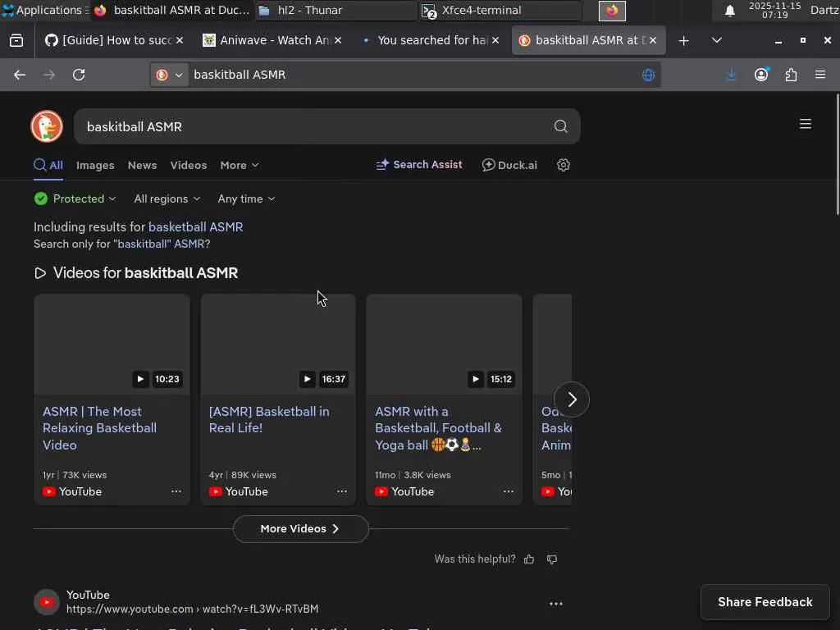Open the downloads panel icon
840x630 pixels.
(731, 75)
